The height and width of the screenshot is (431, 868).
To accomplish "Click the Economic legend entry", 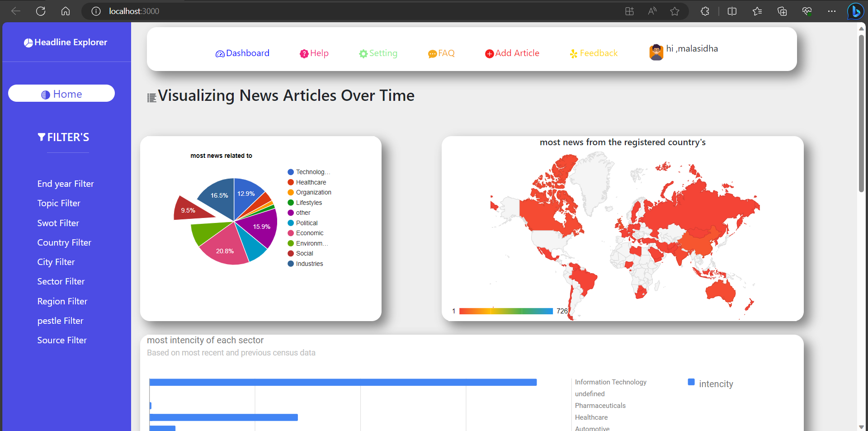I will click(x=305, y=233).
